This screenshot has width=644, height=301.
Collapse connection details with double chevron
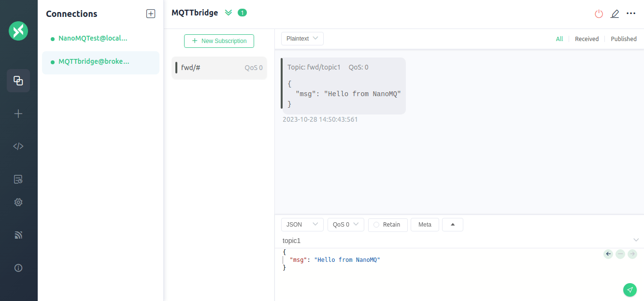click(229, 13)
